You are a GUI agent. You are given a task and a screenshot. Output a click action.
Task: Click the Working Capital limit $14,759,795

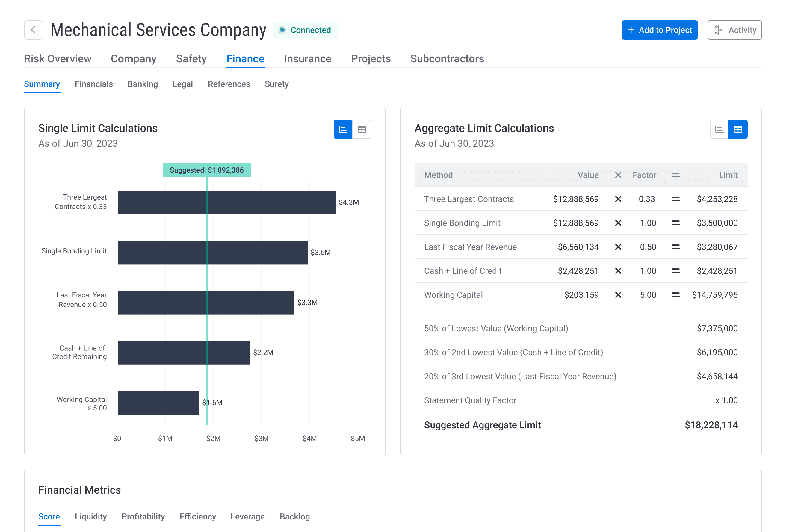pos(715,295)
